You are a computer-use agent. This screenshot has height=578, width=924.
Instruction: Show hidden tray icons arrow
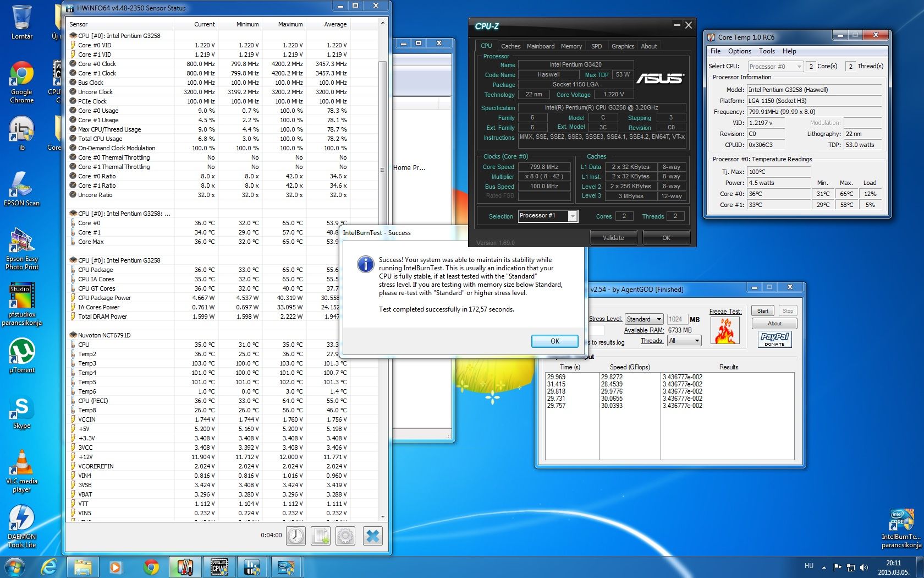[824, 567]
